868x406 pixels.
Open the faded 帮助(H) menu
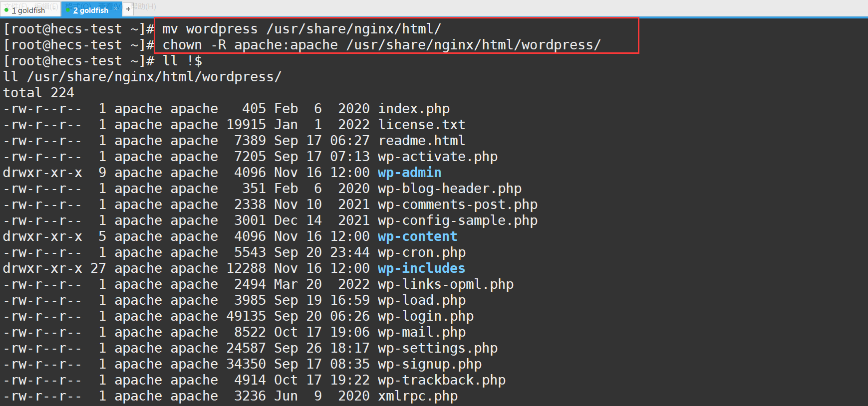click(145, 6)
